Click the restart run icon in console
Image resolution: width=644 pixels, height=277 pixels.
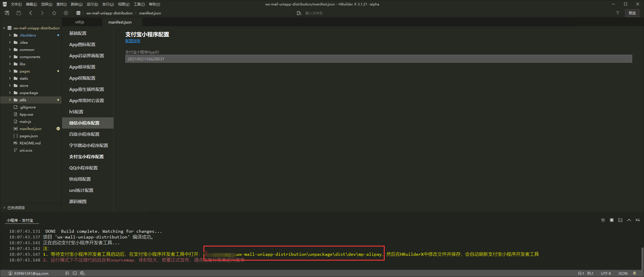603,220
